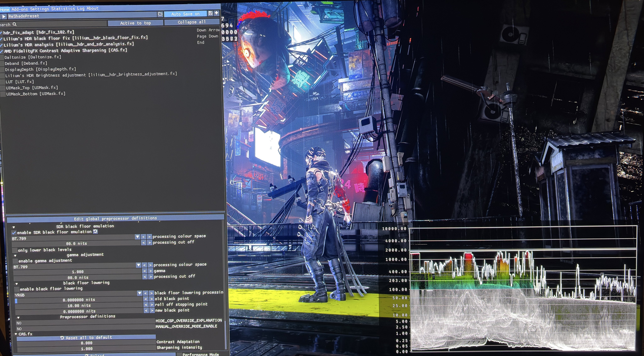Open the preset folder browser icon
Screen dimensions: 644x356
160,14
